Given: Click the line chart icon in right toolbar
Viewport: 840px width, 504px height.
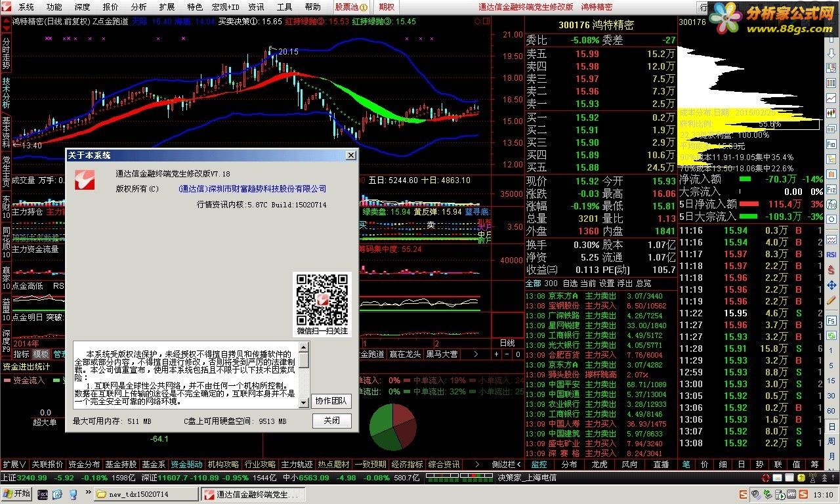Looking at the screenshot, I should 831,98.
